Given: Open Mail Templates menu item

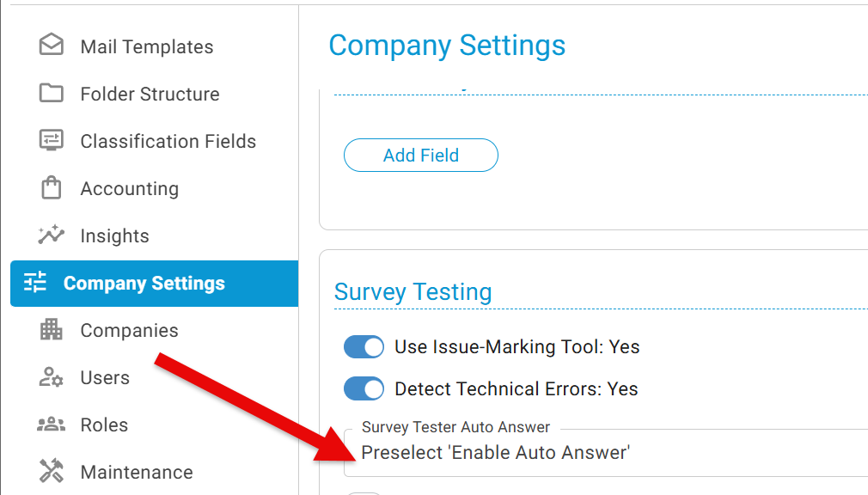Looking at the screenshot, I should 147,47.
